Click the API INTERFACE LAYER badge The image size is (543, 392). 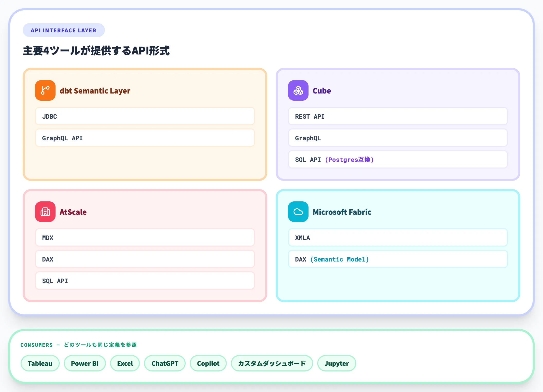click(x=64, y=30)
